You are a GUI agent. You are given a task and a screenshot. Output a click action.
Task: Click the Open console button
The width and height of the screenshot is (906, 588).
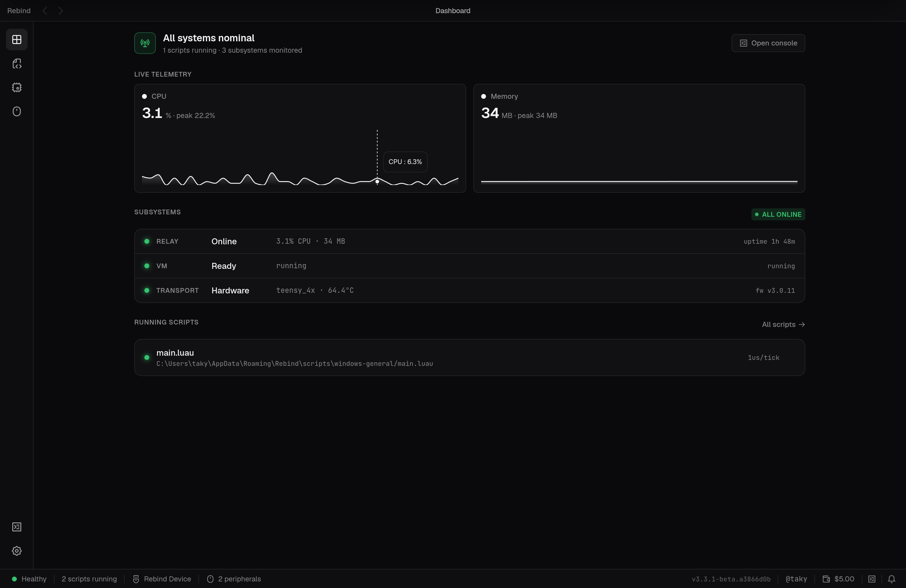[x=768, y=43]
